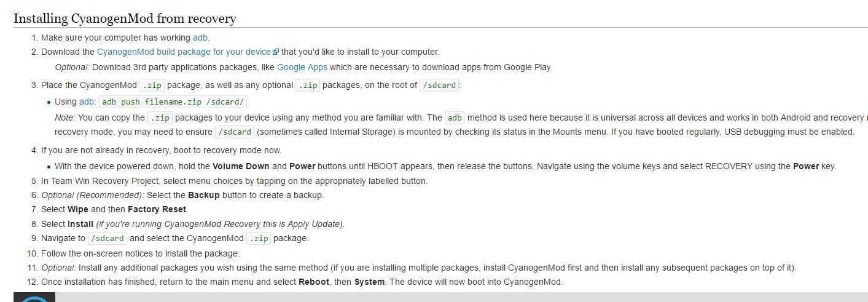Click the bold 'Wipe' word in step 7

coord(77,209)
